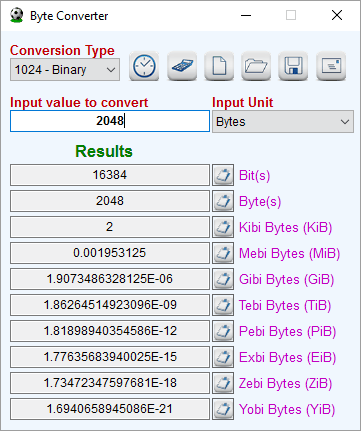
Task: Click the envelope mail icon
Action: point(331,66)
